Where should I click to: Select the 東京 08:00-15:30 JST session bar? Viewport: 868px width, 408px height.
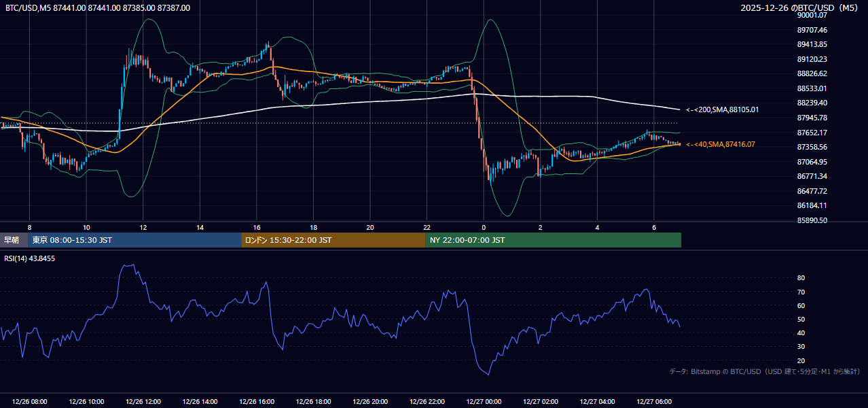134,240
